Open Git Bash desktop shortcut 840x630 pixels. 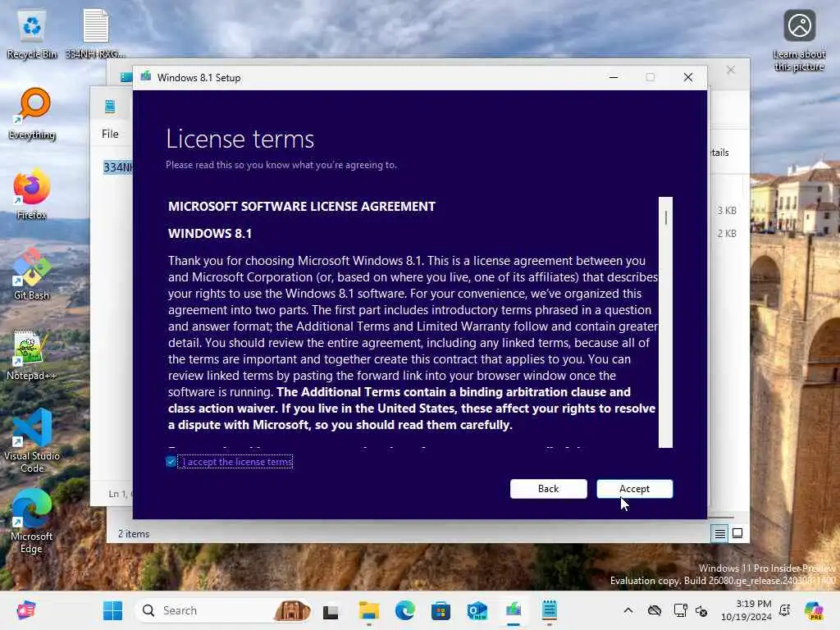32,275
